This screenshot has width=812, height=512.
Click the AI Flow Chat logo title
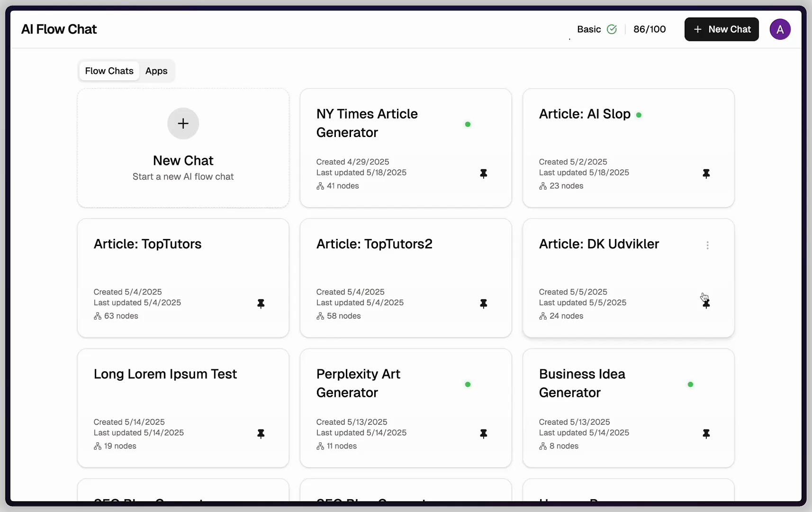tap(59, 29)
